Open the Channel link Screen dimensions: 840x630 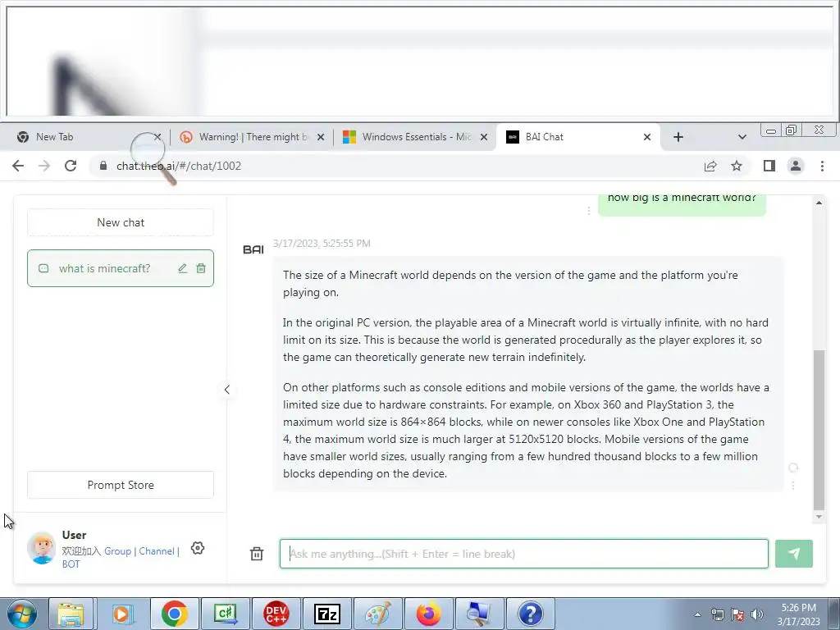(157, 551)
